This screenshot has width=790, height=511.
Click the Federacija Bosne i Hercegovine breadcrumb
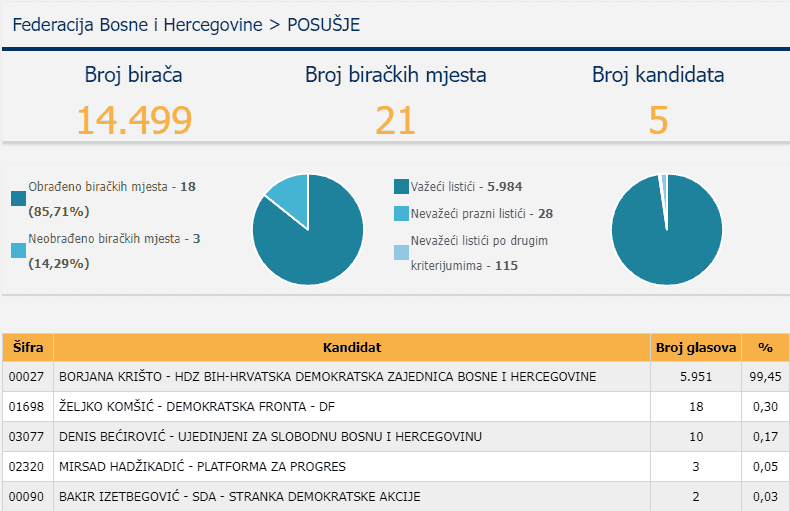(136, 24)
